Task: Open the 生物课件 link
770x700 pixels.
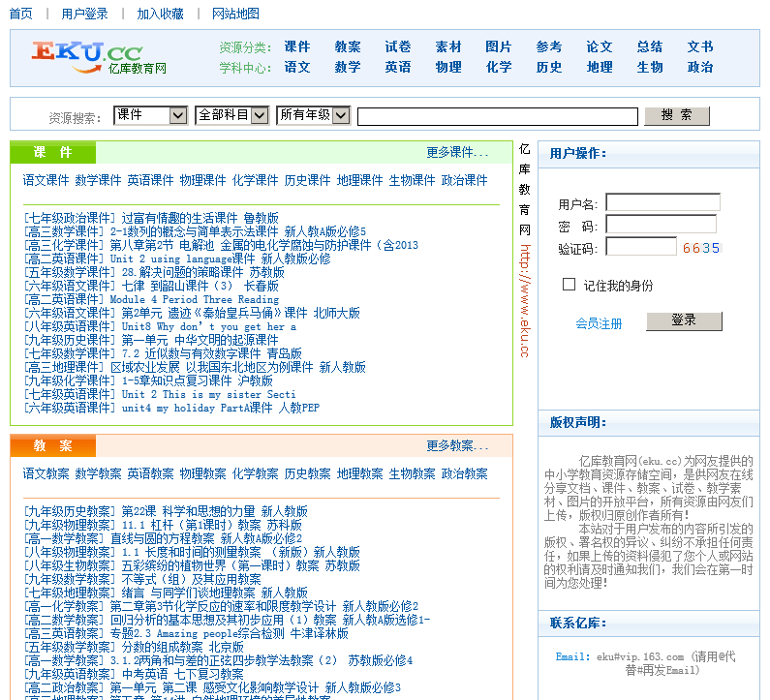Action: pyautogui.click(x=412, y=180)
